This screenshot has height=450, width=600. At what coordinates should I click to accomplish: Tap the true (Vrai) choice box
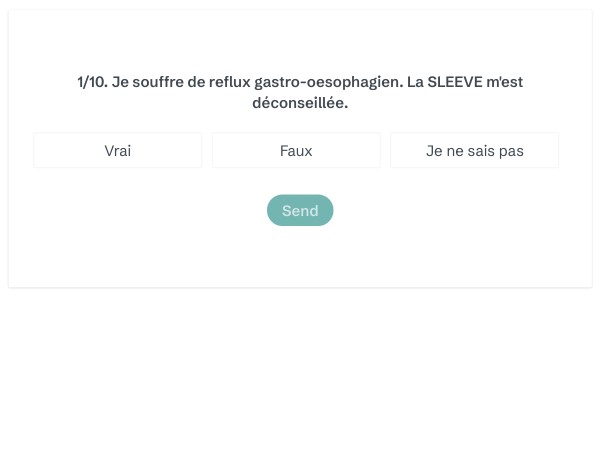pos(118,151)
